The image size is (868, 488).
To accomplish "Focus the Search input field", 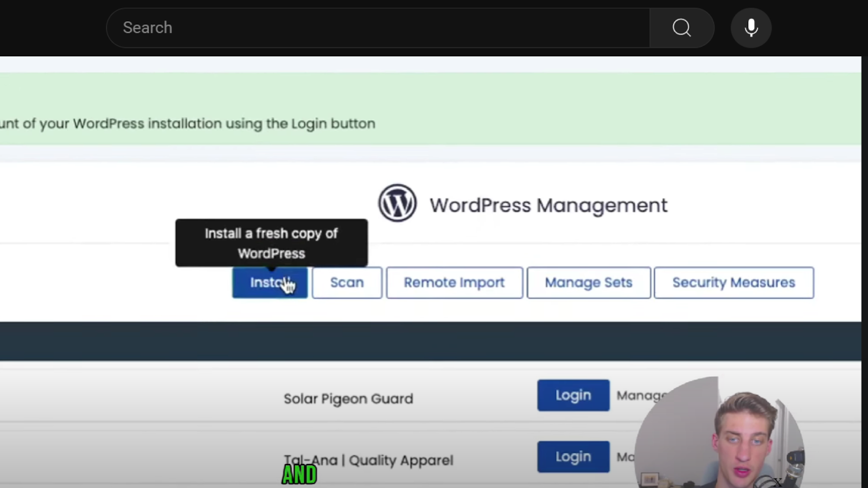I will pos(378,28).
